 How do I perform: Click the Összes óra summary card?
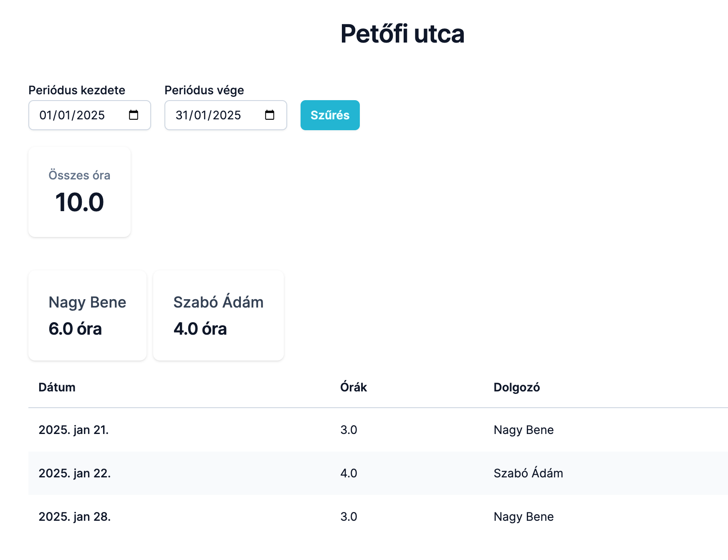[79, 192]
